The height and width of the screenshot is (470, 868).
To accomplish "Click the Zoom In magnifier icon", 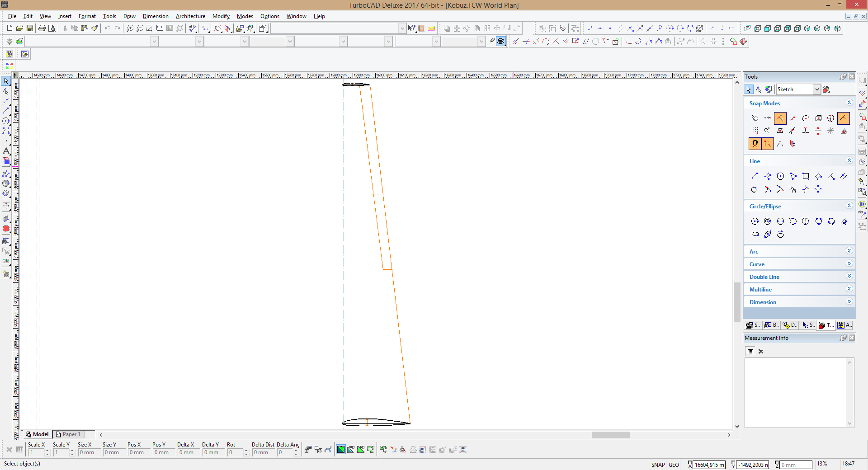I will [130, 28].
